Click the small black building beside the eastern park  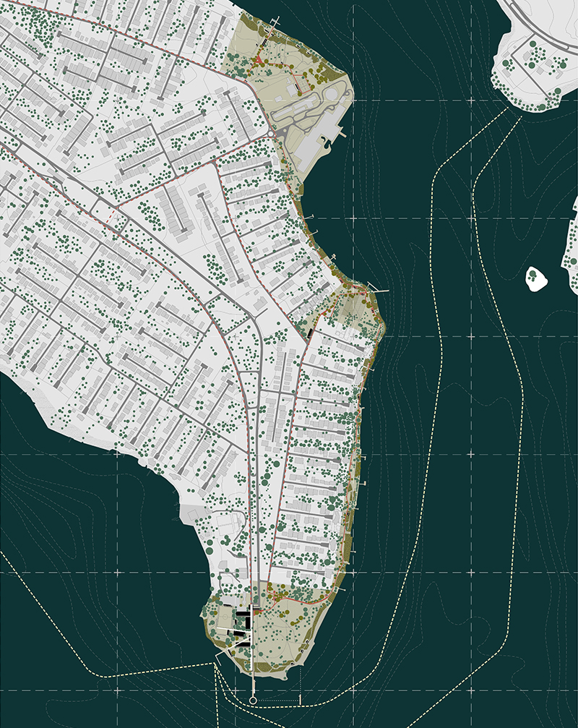coord(310,333)
